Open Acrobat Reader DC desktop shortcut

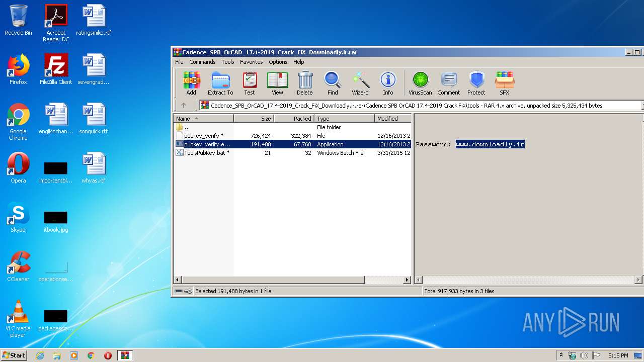click(56, 23)
